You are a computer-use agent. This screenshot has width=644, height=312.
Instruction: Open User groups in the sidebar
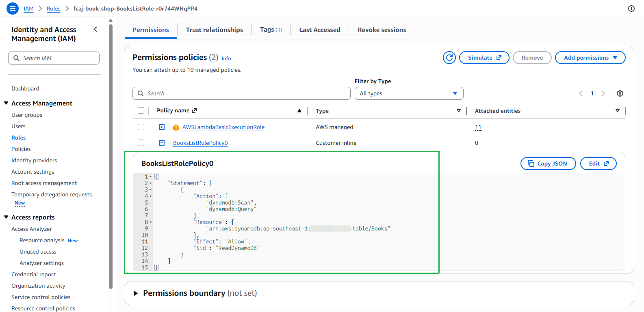tap(27, 115)
